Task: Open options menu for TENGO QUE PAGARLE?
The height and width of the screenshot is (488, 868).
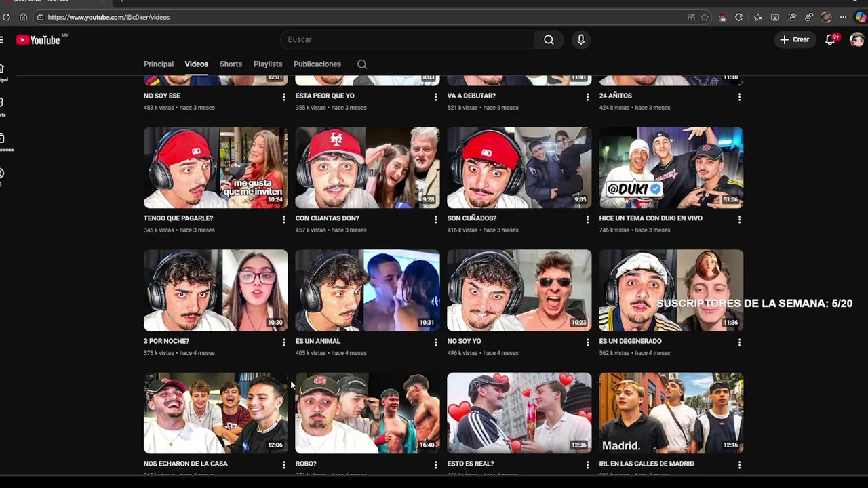Action: [283, 220]
